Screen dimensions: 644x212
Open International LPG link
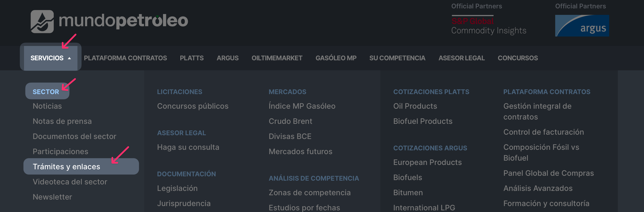[424, 208]
